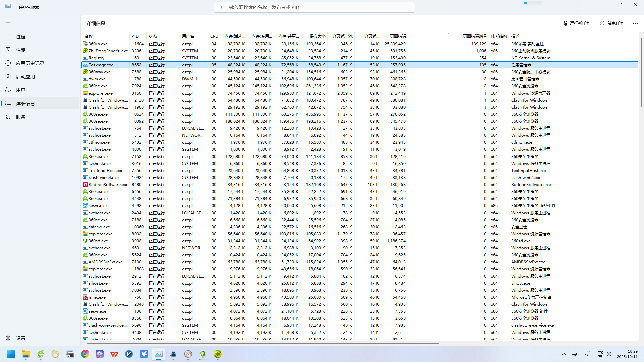The height and width of the screenshot is (362, 644).
Task: Sort by PID column header
Action: tap(135, 36)
